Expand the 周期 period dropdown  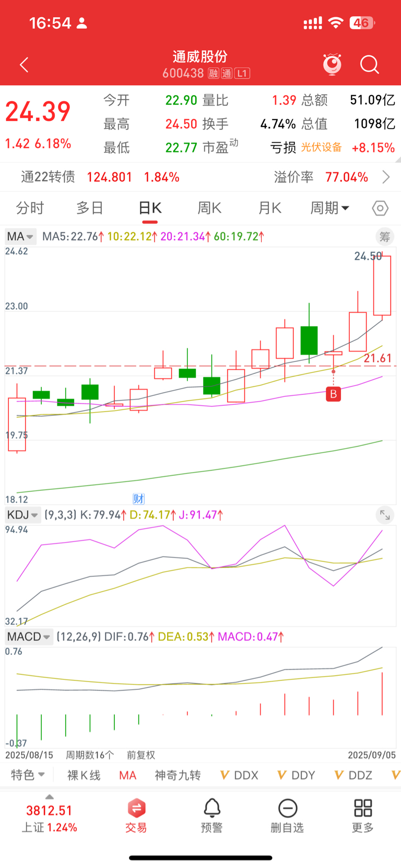329,208
